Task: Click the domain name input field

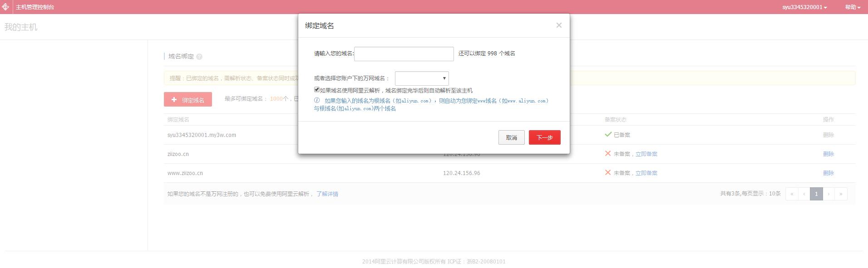Action: click(x=404, y=54)
